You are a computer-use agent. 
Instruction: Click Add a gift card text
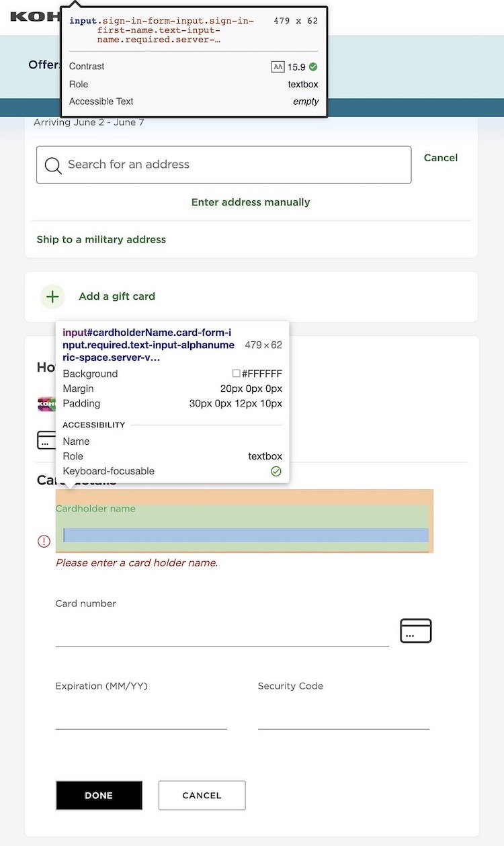click(x=117, y=296)
